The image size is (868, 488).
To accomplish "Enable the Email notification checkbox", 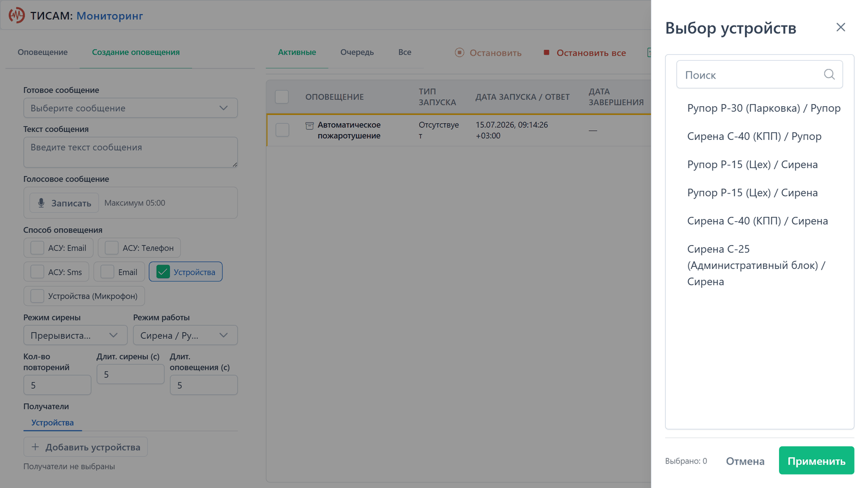I will click(x=107, y=272).
